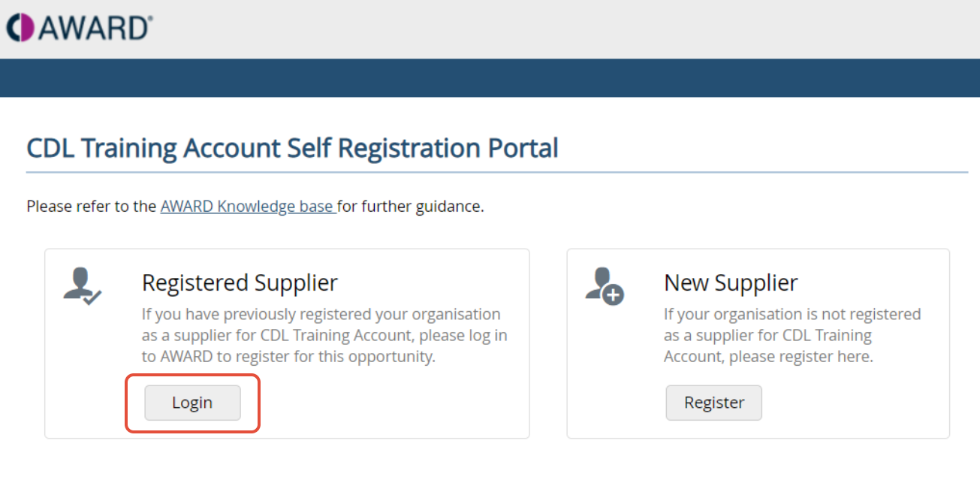Click the AWARD logo circle icon
980x489 pixels.
[20, 28]
